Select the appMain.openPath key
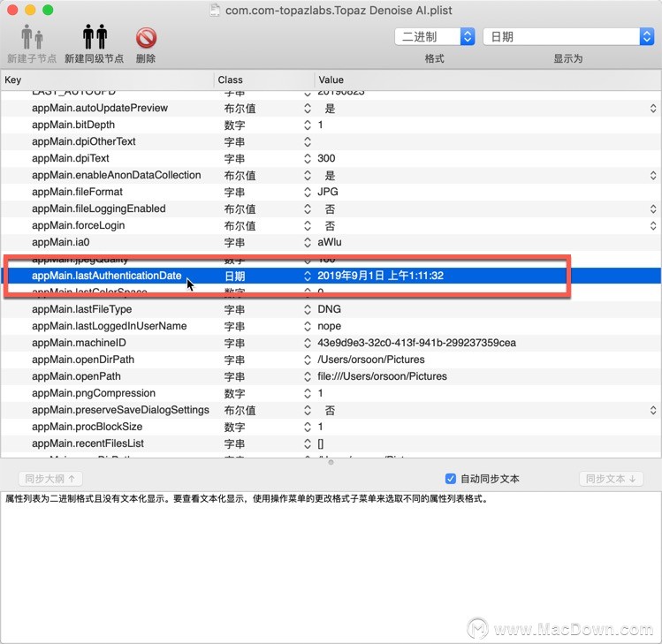The width and height of the screenshot is (662, 644). (x=76, y=376)
